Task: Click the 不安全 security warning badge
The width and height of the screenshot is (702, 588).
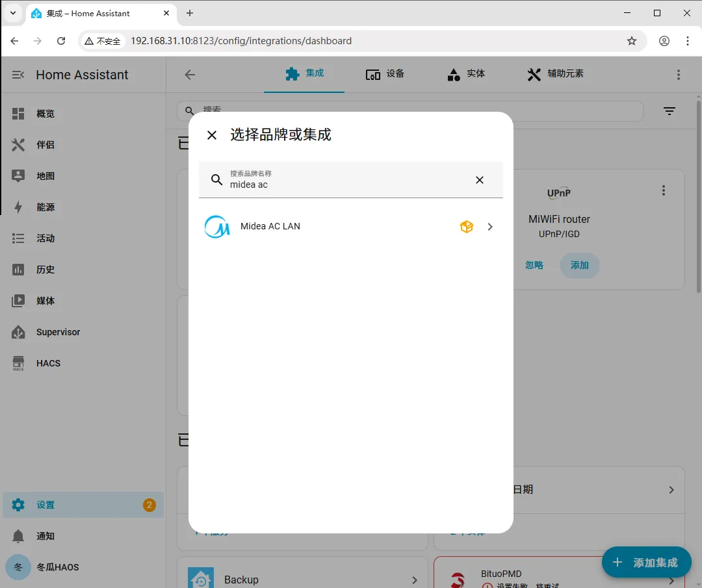Action: [103, 41]
